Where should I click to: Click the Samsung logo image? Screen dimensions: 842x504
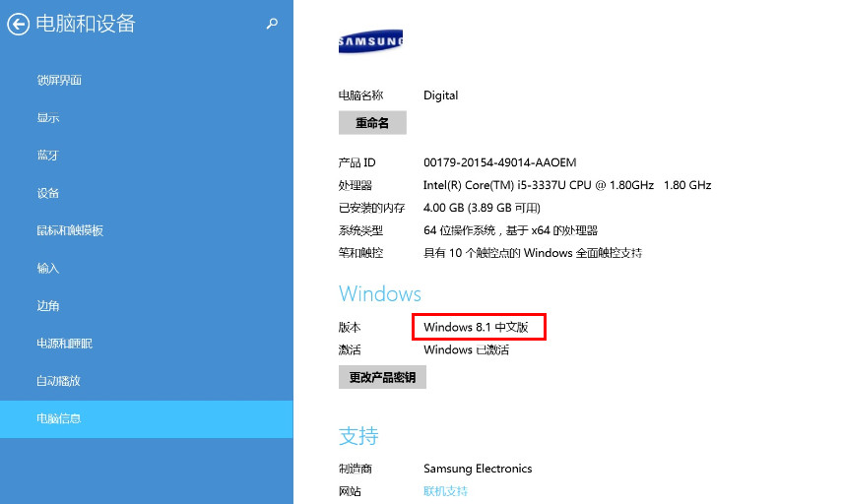(x=370, y=41)
